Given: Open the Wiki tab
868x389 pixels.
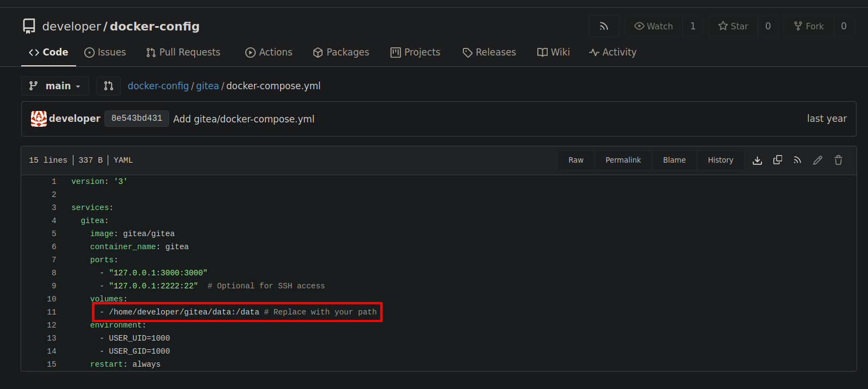Looking at the screenshot, I should 553,52.
